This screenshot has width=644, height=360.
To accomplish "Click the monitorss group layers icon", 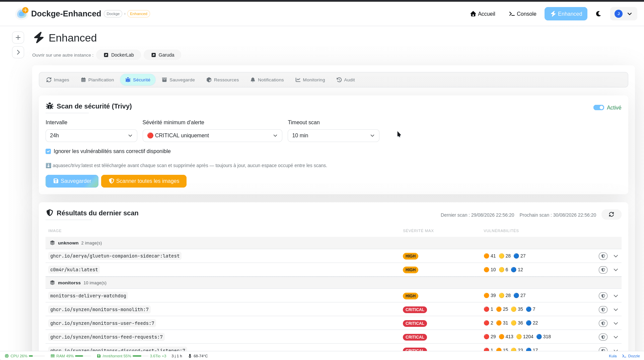I will (52, 283).
